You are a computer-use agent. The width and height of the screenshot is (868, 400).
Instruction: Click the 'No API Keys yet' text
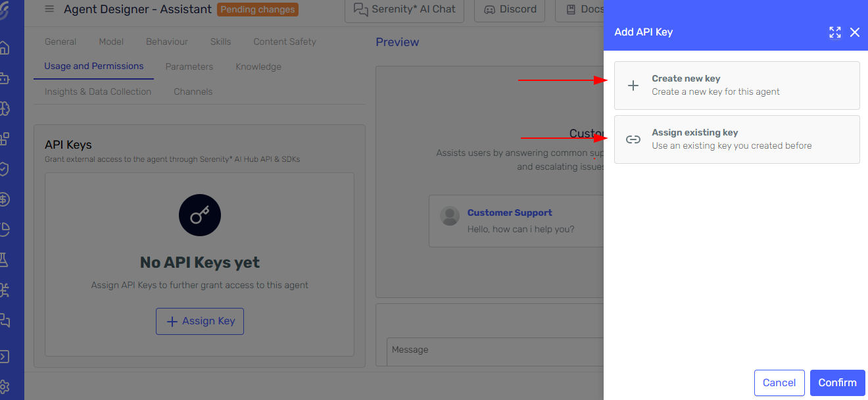(200, 262)
